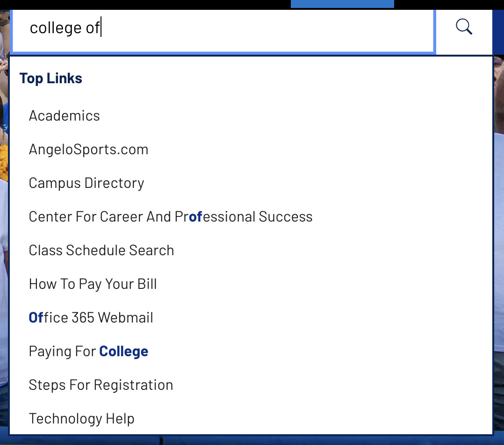Click the bold 'Of' in Office 365 Webmail

coord(36,317)
